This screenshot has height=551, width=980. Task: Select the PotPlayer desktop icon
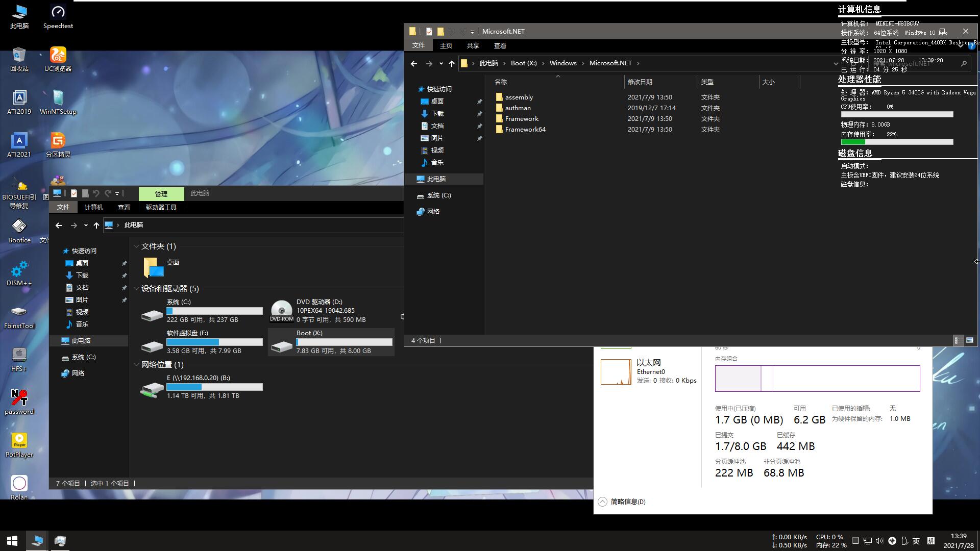tap(19, 445)
